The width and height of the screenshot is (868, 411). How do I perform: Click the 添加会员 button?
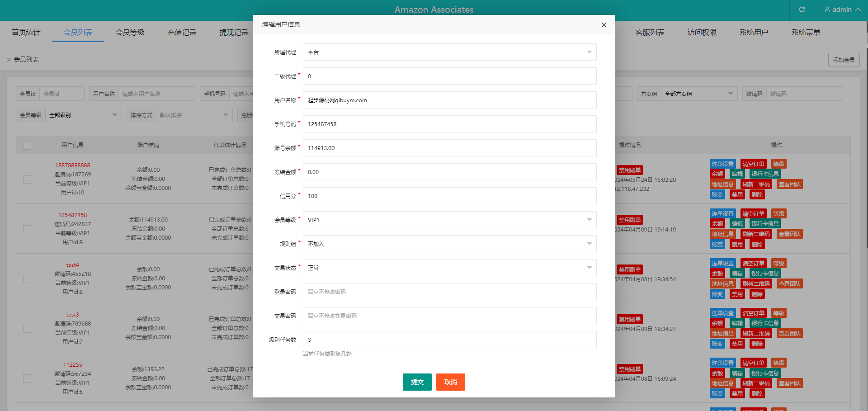tap(844, 60)
